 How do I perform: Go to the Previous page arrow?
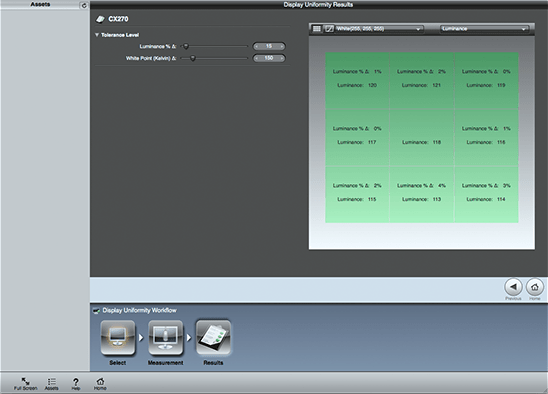pos(513,287)
